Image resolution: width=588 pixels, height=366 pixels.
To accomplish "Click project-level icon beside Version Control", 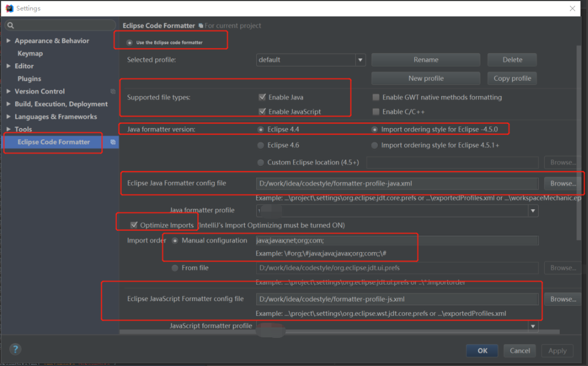I will [x=113, y=91].
